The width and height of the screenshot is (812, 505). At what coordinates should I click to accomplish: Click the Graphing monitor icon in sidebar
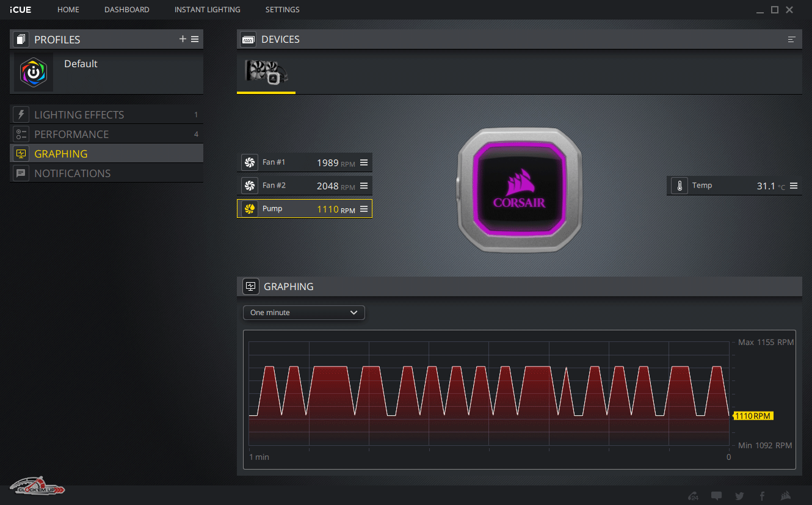pos(21,154)
